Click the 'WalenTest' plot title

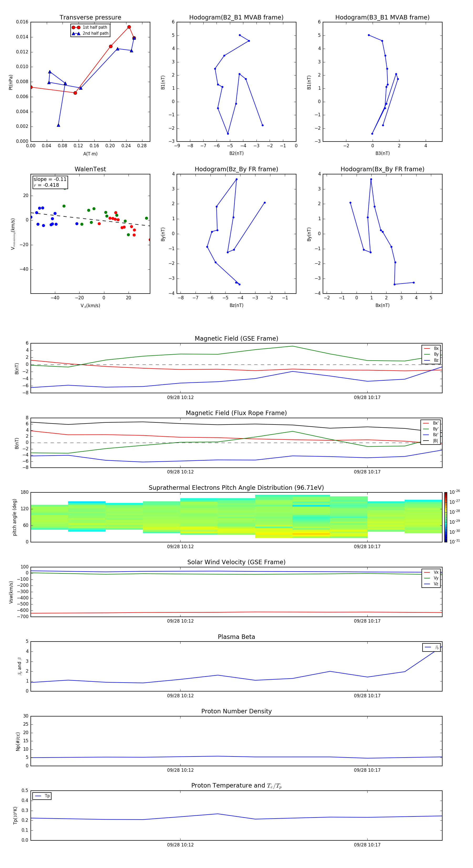[90, 169]
